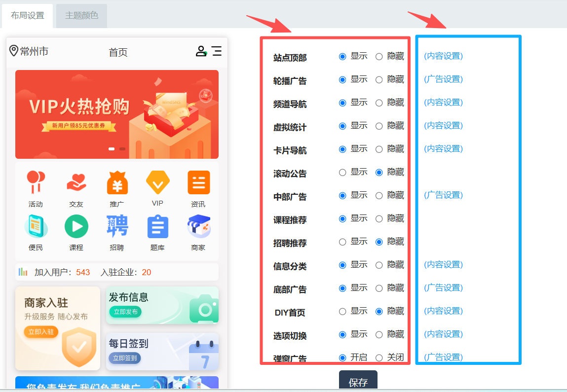Open the user profile icon in header
The height and width of the screenshot is (392, 567).
tap(201, 51)
